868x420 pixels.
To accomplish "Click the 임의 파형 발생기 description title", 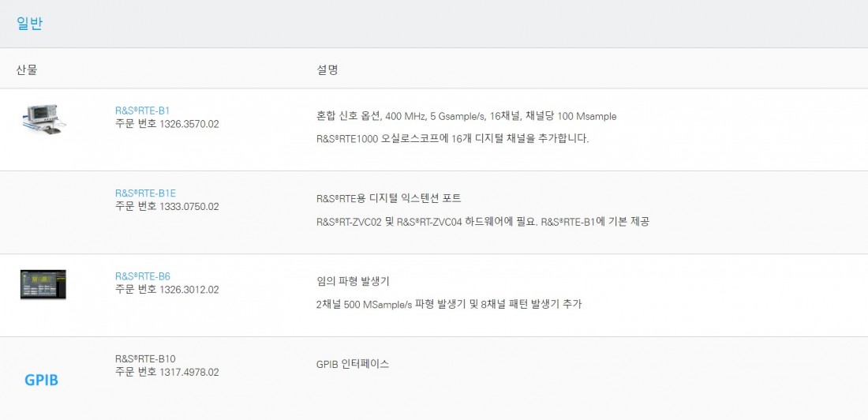I will (353, 282).
